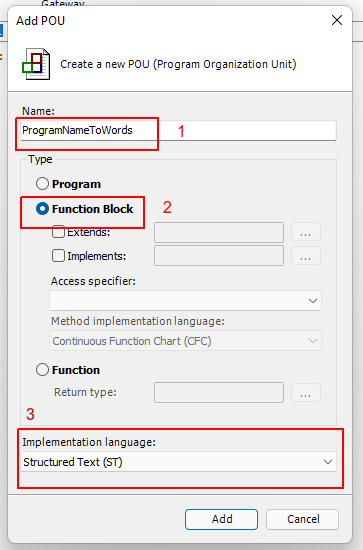Select the Program radio button

[42, 184]
